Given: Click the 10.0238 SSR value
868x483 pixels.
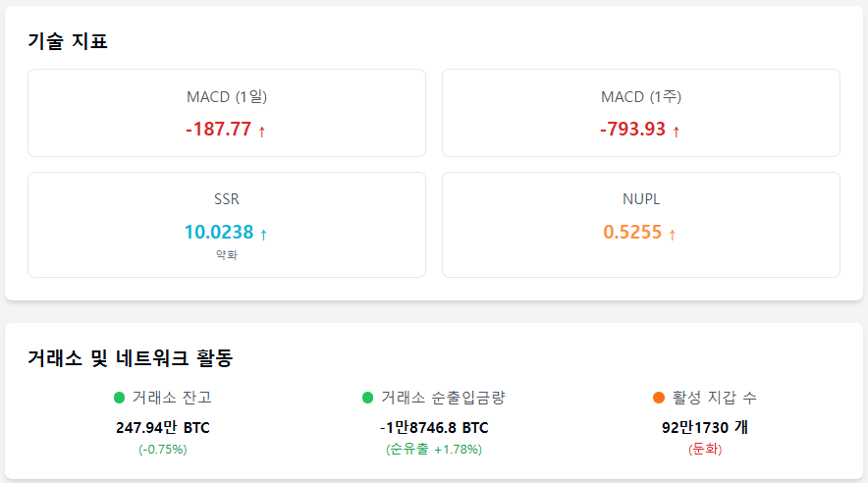Looking at the screenshot, I should 219,232.
